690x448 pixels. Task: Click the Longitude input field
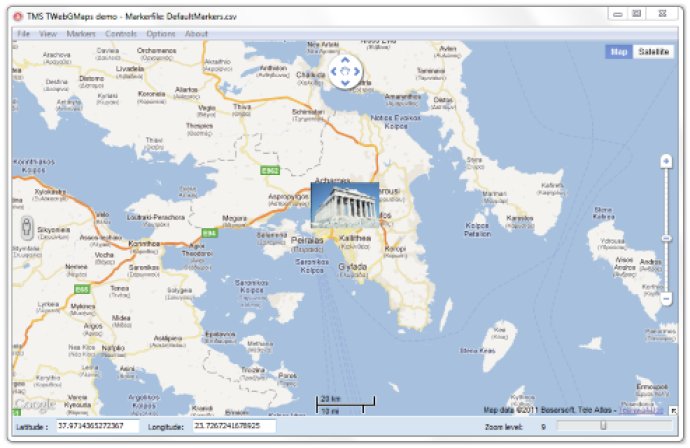click(234, 426)
